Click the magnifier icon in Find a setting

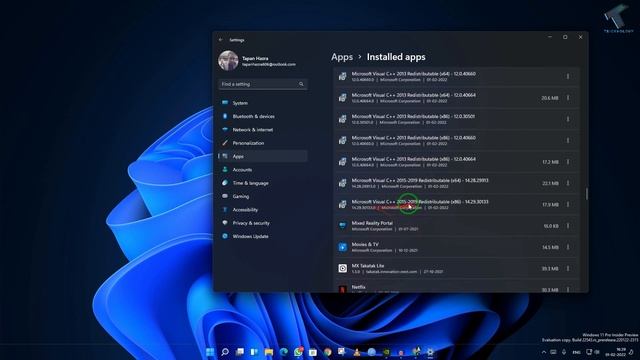click(301, 84)
